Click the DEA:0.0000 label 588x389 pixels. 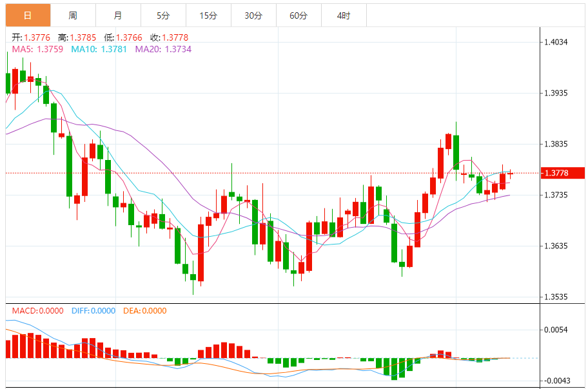[x=145, y=310]
